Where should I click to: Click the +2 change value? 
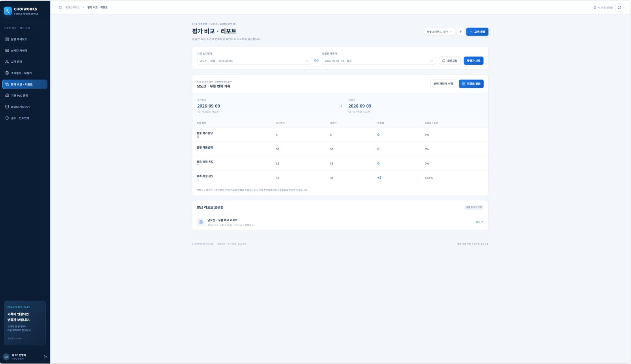(379, 178)
